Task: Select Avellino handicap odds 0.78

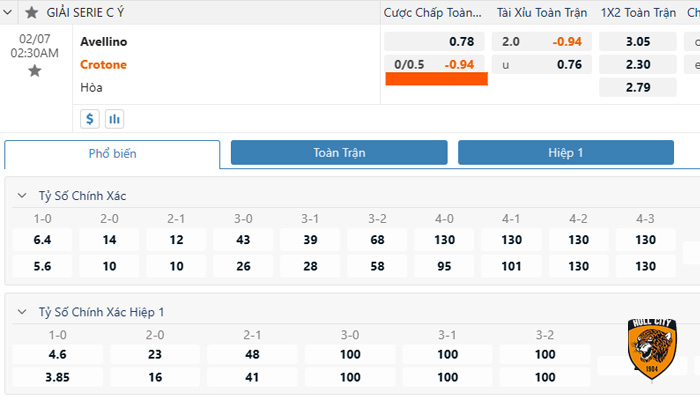Action: 435,42
